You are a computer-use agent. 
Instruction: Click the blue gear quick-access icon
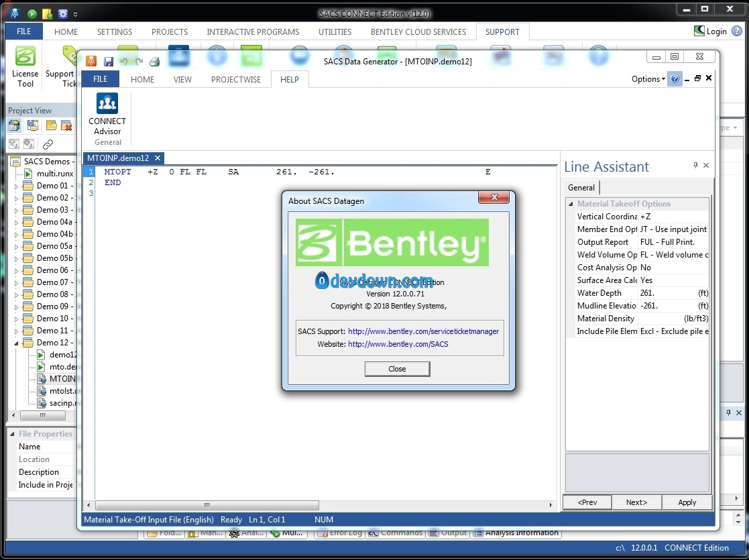[x=62, y=14]
